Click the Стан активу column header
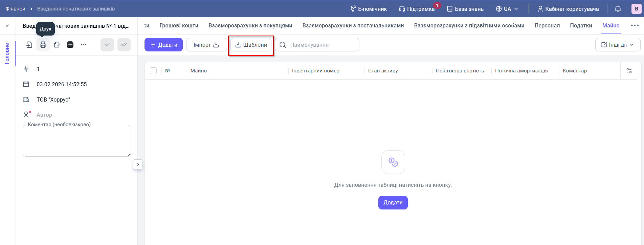This screenshot has width=644, height=245. (383, 71)
